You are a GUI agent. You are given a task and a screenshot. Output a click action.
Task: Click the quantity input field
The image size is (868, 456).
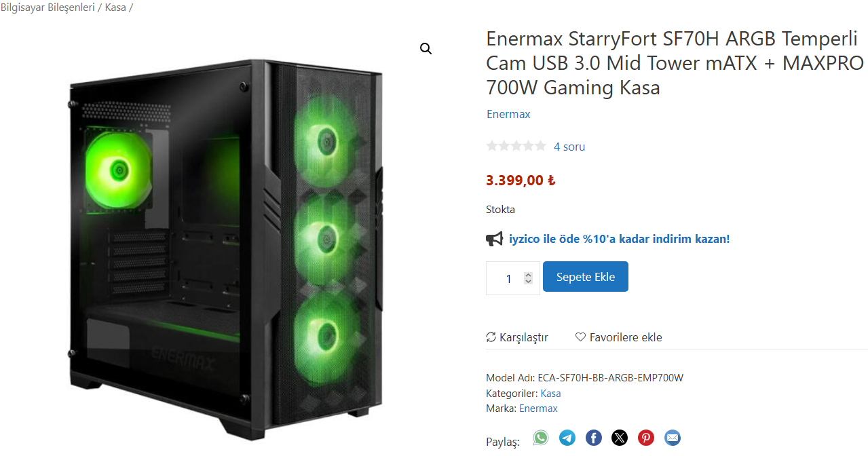[508, 279]
